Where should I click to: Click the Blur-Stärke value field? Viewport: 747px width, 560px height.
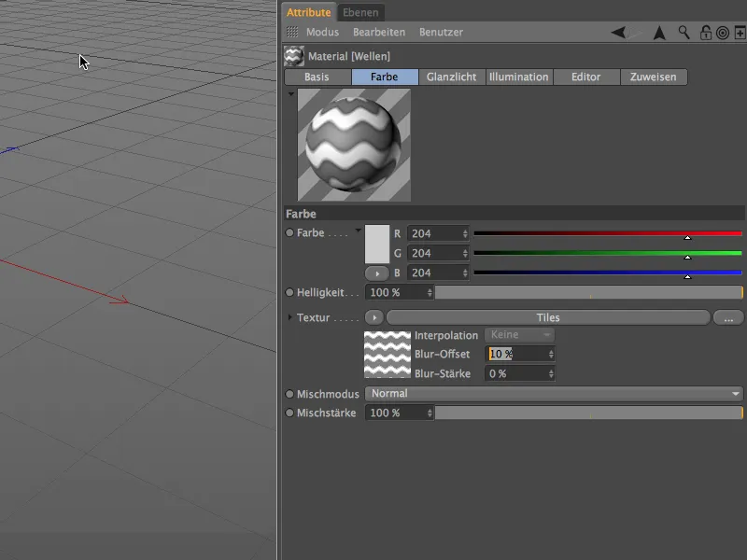click(x=516, y=373)
